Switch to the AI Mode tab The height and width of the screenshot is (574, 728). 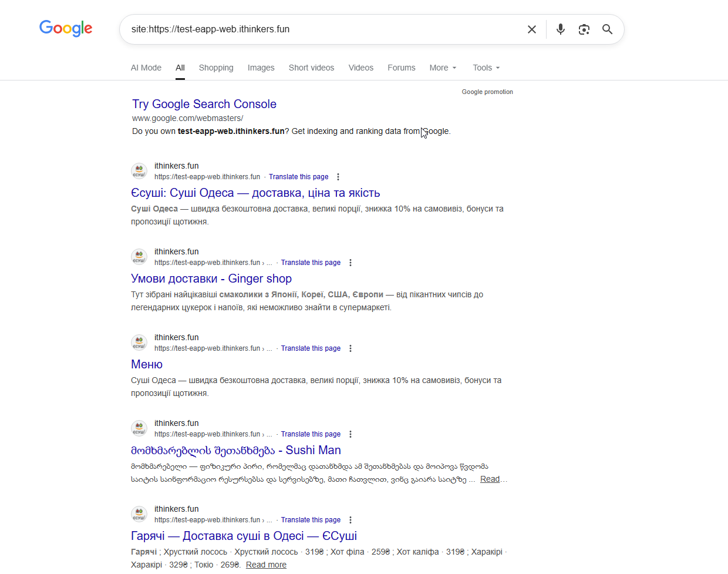[x=146, y=68]
